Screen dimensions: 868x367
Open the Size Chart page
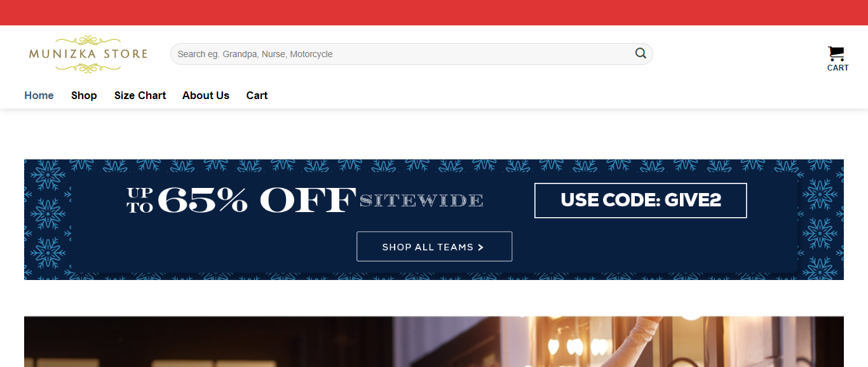(x=140, y=95)
